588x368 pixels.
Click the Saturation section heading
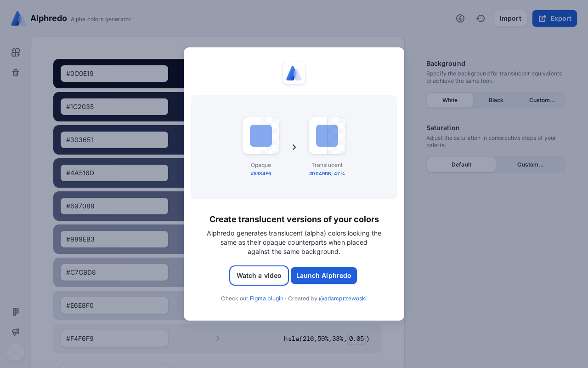point(443,128)
